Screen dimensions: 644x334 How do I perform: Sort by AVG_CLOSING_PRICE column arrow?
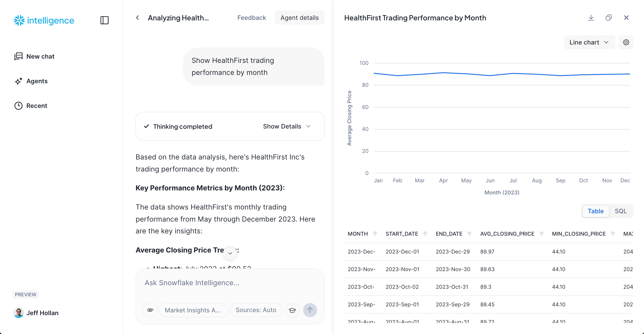[x=541, y=234]
